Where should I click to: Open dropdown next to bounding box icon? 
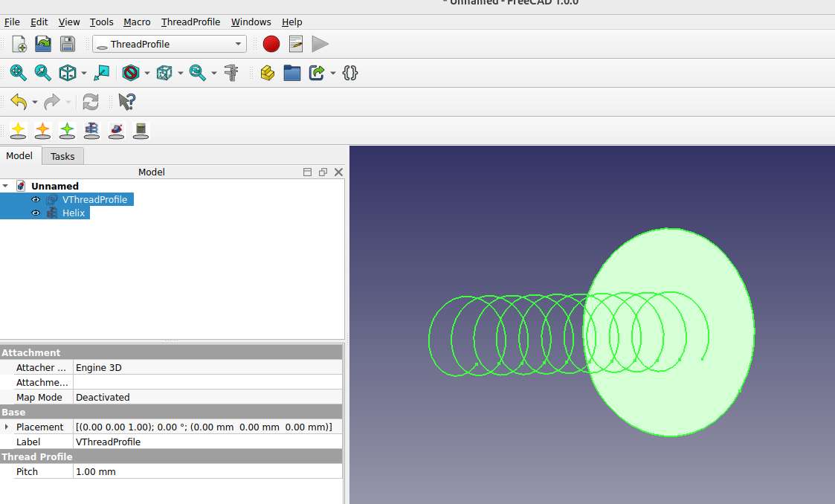[x=181, y=74]
